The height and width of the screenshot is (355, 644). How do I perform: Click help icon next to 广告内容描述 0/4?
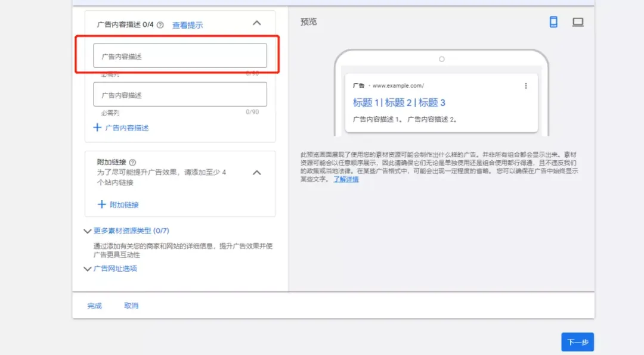160,25
